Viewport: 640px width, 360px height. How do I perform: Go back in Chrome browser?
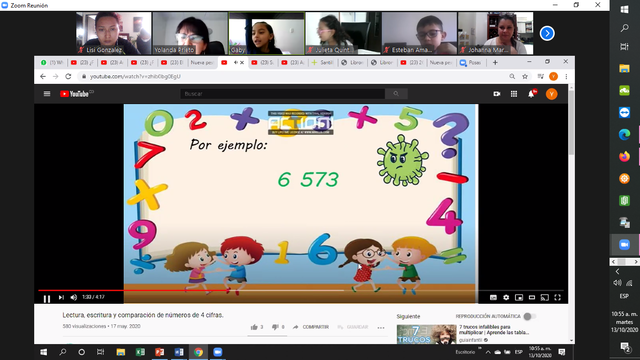[x=43, y=76]
